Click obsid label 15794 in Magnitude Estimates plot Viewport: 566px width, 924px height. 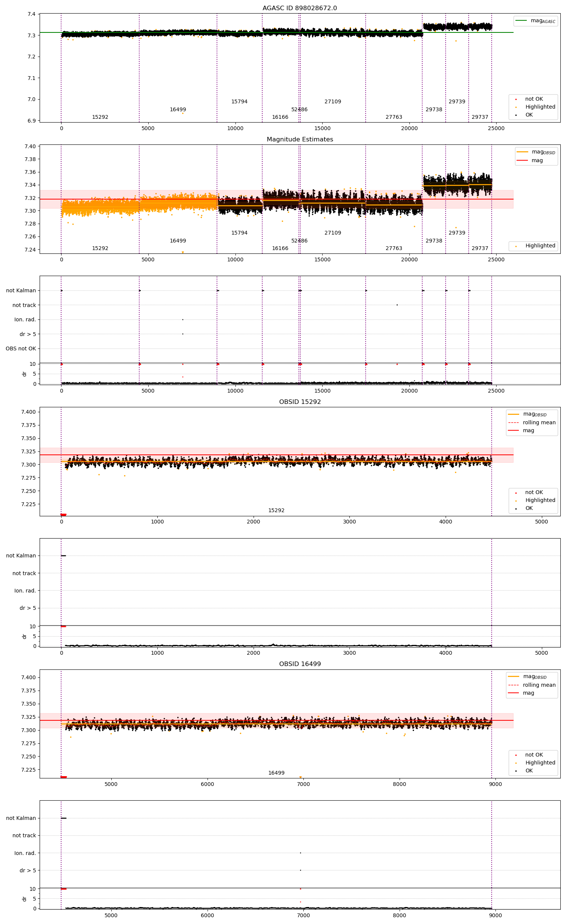(x=239, y=233)
